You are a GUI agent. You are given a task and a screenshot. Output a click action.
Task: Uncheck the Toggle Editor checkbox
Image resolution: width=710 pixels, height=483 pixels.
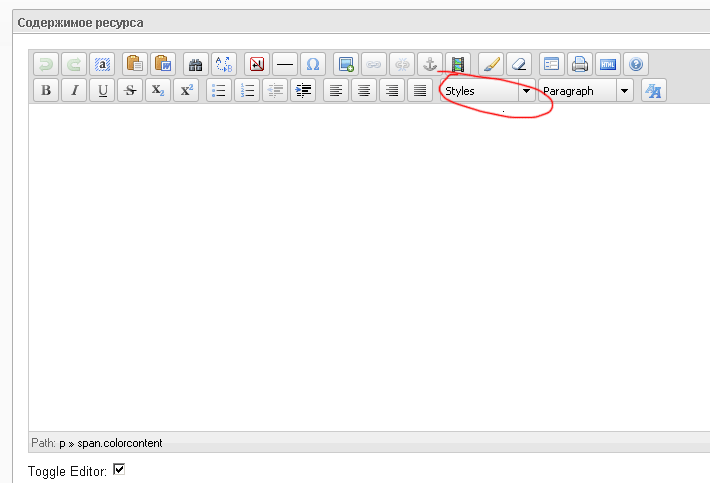coord(119,469)
